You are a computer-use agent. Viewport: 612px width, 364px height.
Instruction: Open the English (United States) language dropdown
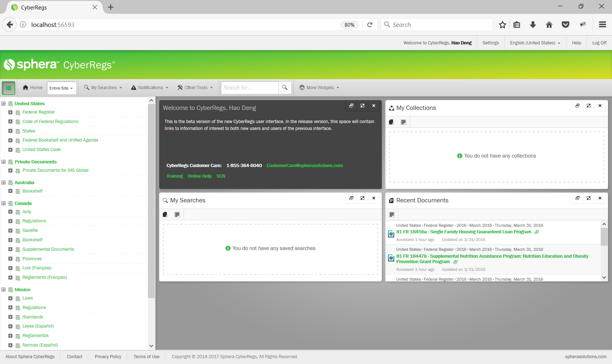[535, 43]
